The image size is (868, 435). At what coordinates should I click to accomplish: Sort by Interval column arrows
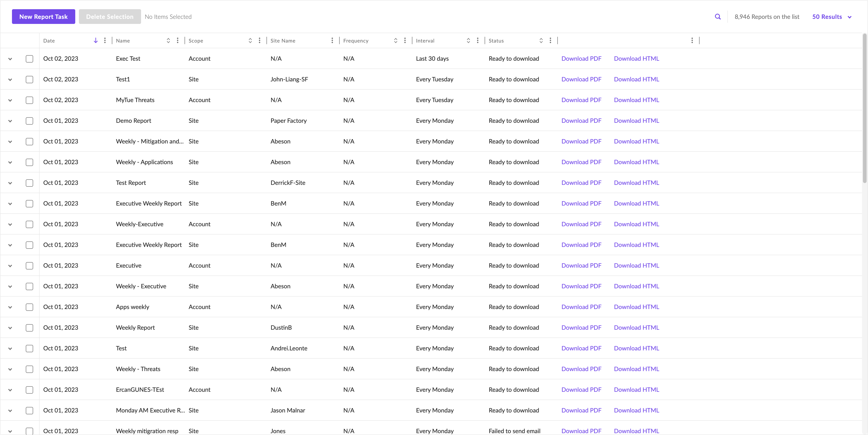coord(468,40)
